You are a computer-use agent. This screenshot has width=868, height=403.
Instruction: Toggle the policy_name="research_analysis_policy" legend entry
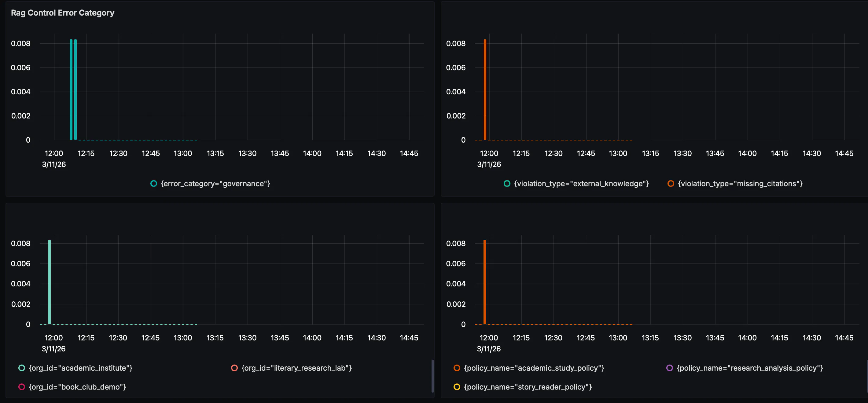pos(745,368)
